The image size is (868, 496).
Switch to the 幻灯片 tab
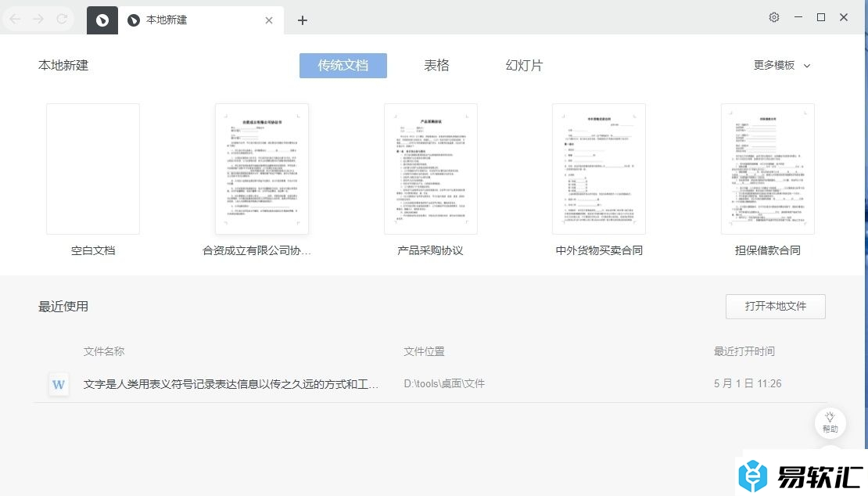pos(524,66)
